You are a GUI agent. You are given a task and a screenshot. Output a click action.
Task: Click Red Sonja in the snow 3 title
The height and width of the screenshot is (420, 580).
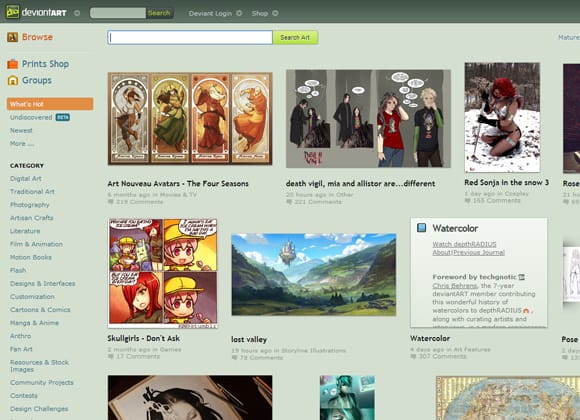[x=506, y=182]
